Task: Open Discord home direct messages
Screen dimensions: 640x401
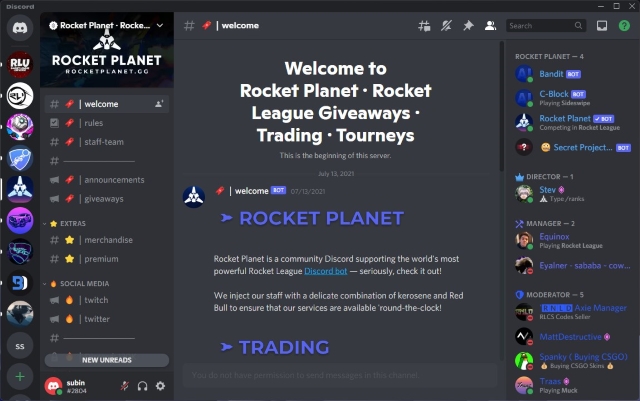Action: [x=20, y=28]
